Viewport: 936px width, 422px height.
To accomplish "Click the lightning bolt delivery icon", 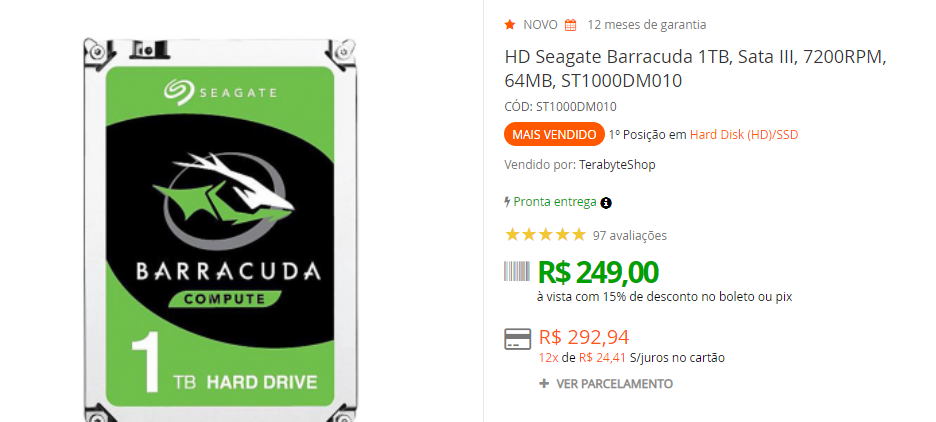I will [507, 202].
